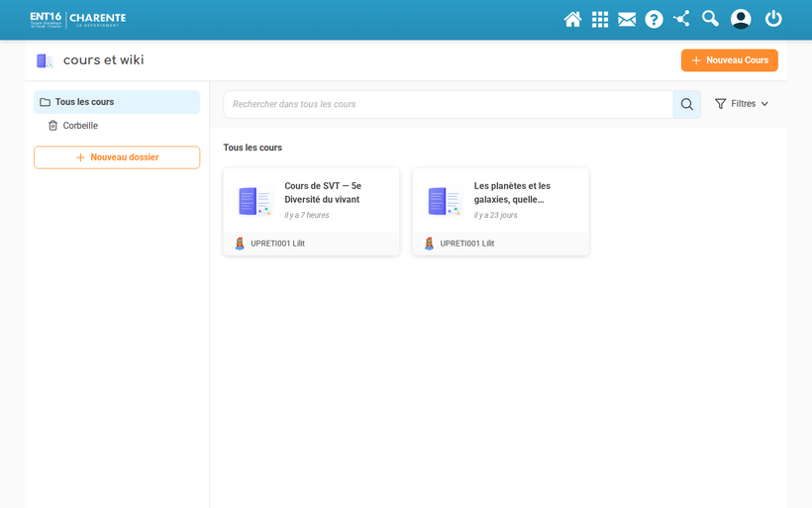The height and width of the screenshot is (508, 812).
Task: Click the Tous les cours section heading
Action: [253, 148]
